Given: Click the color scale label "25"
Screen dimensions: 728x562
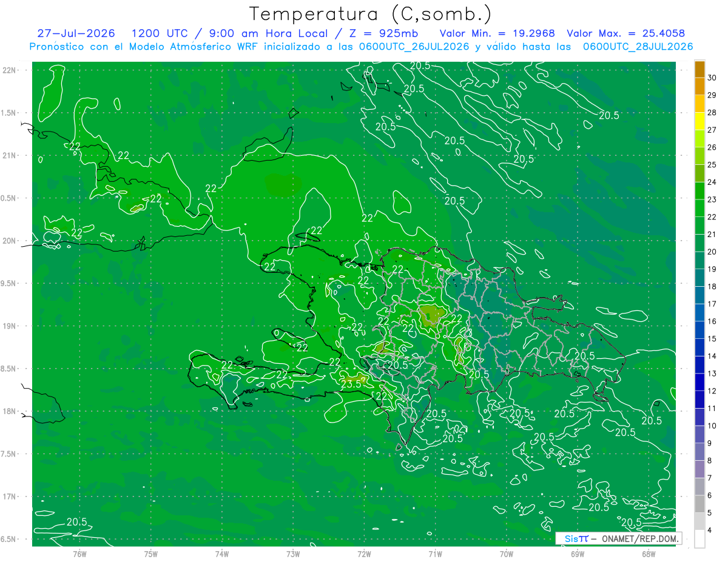Looking at the screenshot, I should (x=712, y=165).
